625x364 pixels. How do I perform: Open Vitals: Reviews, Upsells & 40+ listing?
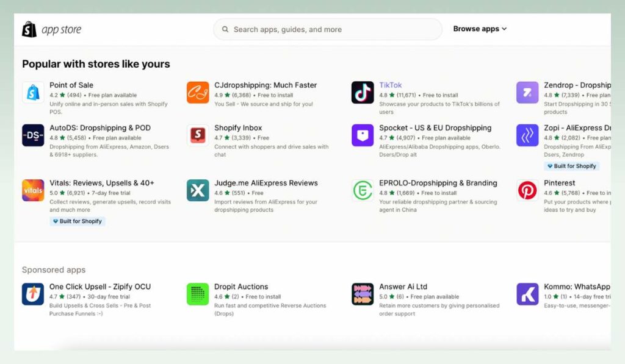click(x=102, y=183)
